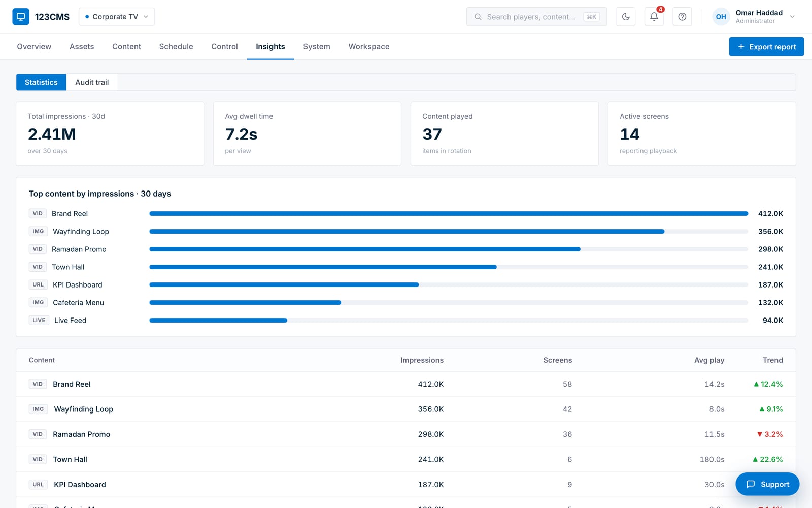Go to the Workspace tab
Image resolution: width=812 pixels, height=508 pixels.
point(369,47)
